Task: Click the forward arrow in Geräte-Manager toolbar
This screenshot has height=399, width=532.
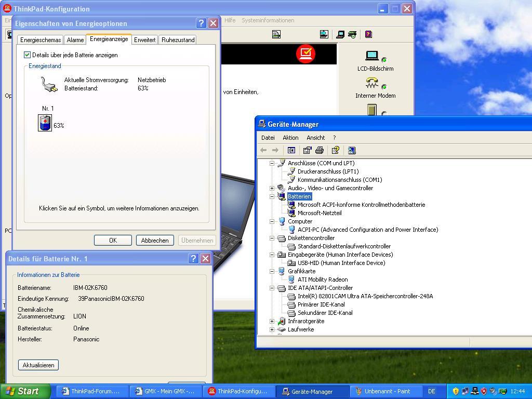Action: [x=275, y=150]
